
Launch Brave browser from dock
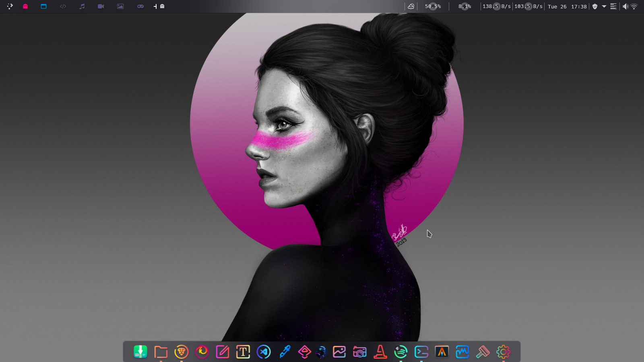click(182, 352)
